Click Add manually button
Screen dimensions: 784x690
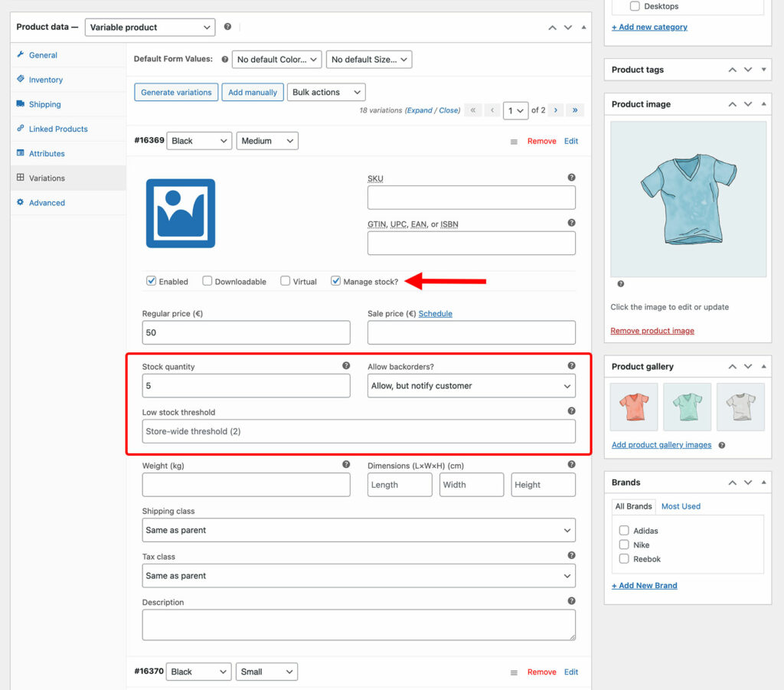[x=253, y=92]
